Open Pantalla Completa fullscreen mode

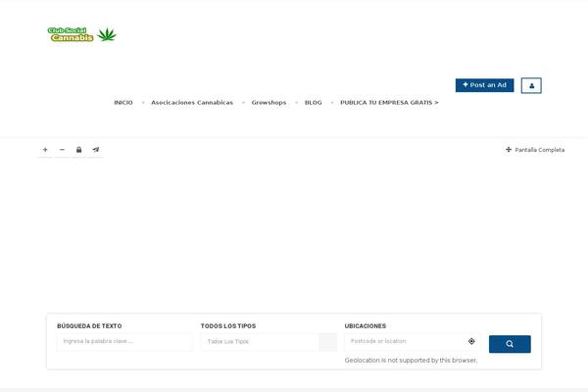tap(535, 150)
